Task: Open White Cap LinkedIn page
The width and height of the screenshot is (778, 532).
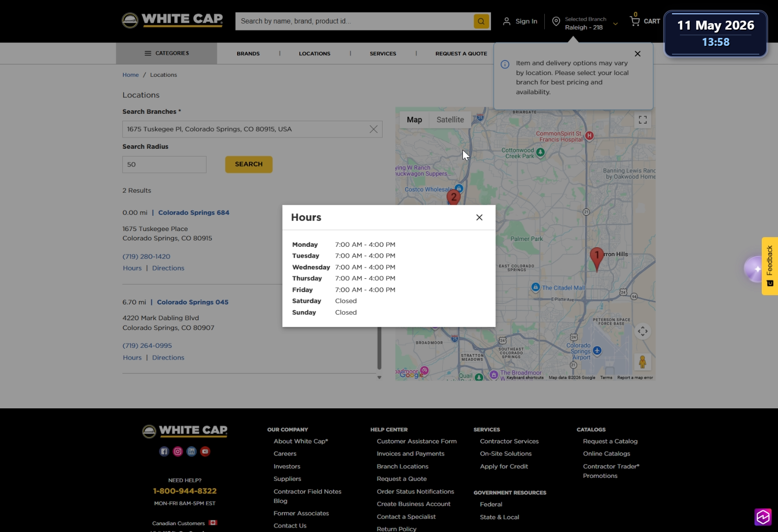Action: coord(192,451)
